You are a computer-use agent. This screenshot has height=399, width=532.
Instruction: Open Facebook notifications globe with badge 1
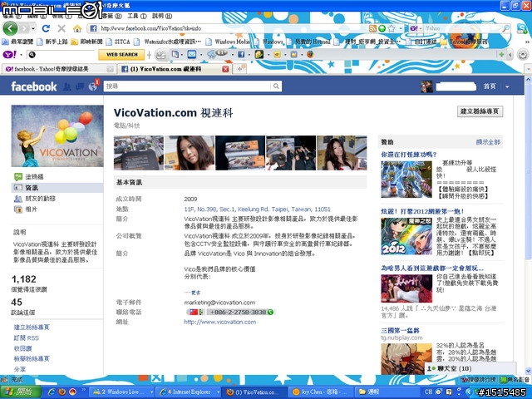(93, 86)
